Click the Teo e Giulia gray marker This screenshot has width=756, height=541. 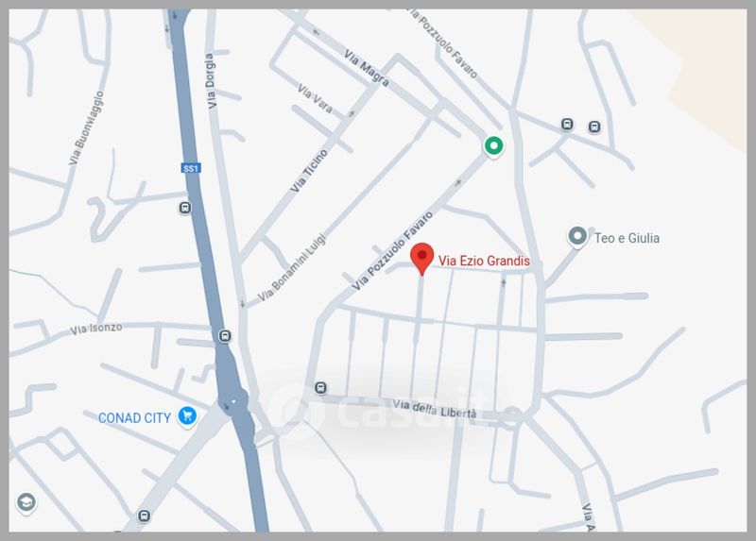pos(577,237)
